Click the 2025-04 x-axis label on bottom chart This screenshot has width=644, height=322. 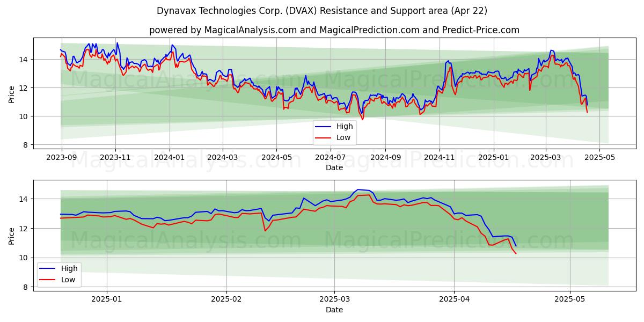pos(454,300)
